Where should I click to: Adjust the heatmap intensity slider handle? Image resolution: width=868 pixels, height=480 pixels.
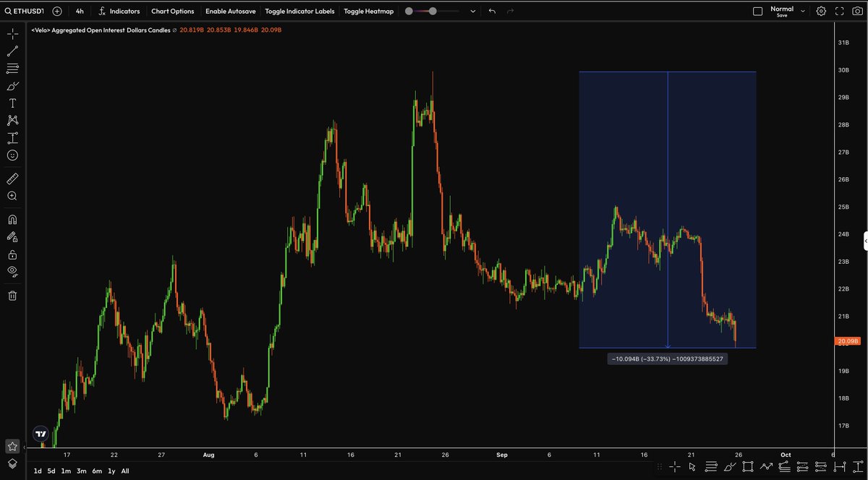click(x=433, y=12)
